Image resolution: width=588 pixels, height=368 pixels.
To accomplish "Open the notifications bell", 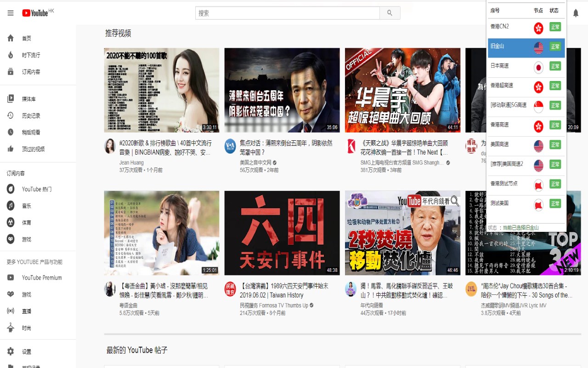I will 576,13.
